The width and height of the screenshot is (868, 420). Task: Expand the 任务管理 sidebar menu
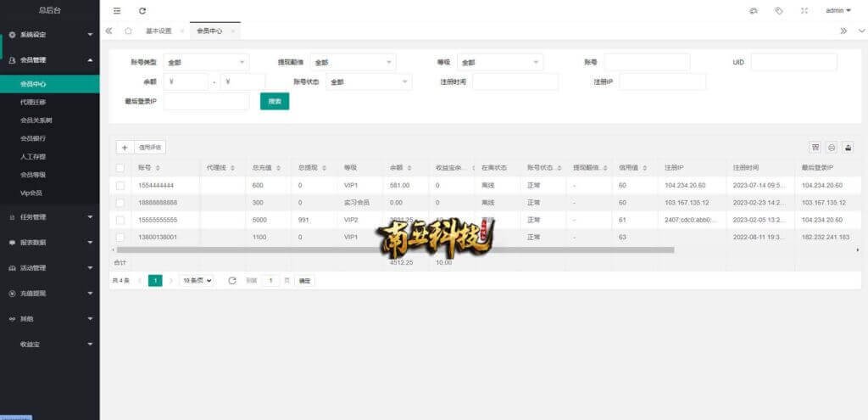click(49, 216)
